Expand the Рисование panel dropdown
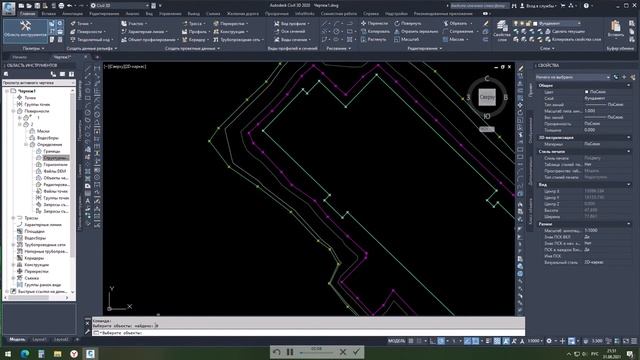The height and width of the screenshot is (360, 640). 339,48
